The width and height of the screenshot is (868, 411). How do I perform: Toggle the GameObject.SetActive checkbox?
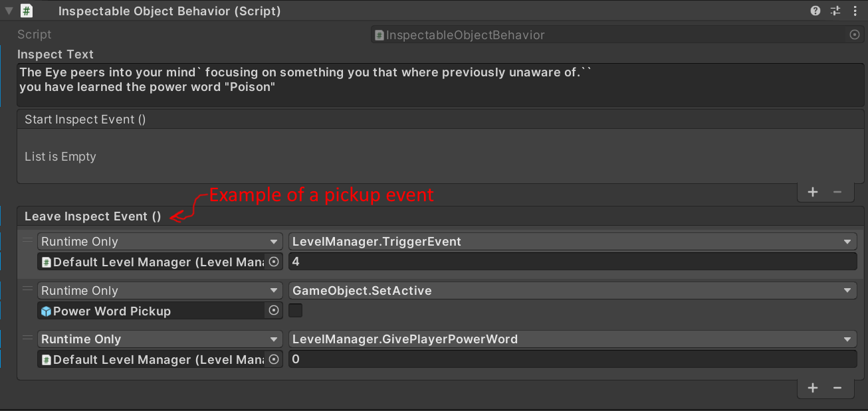(x=296, y=310)
